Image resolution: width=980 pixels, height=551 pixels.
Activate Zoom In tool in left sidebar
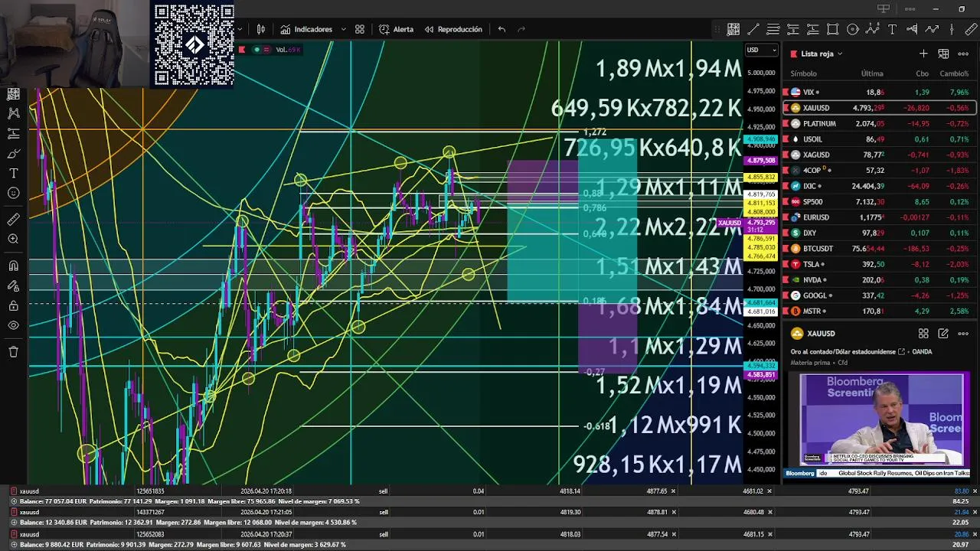click(13, 240)
